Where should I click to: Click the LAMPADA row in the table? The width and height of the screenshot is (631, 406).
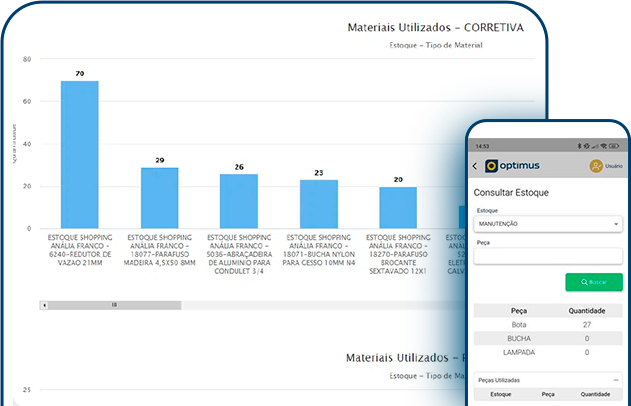(548, 352)
